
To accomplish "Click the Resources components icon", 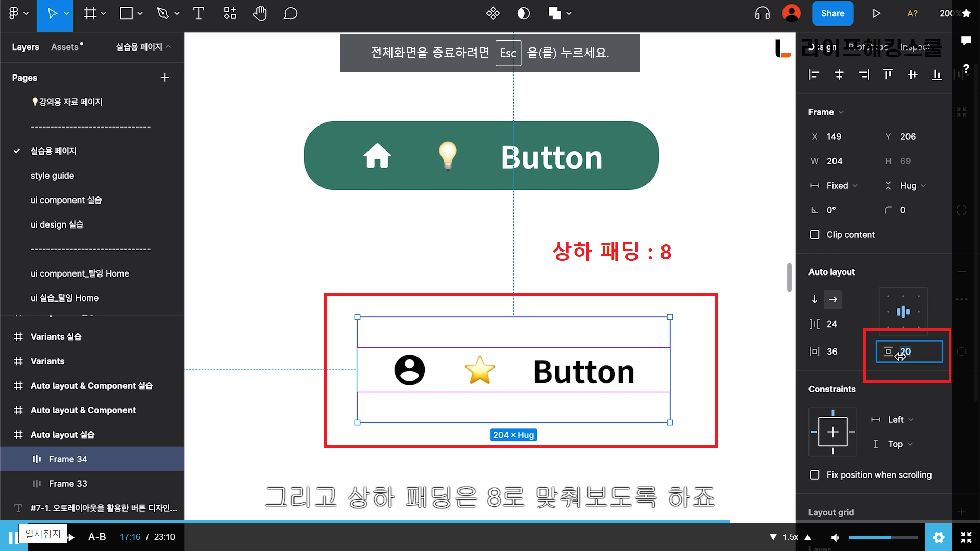I will [230, 14].
